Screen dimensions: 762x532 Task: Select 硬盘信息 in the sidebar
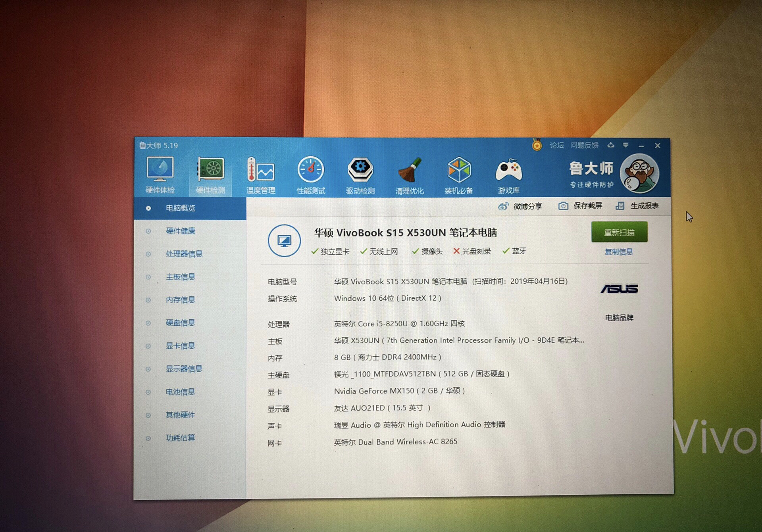pyautogui.click(x=180, y=323)
